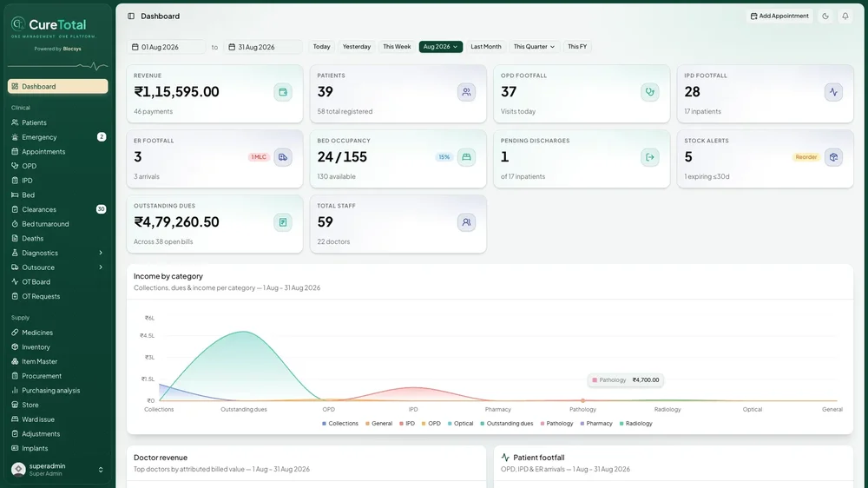This screenshot has height=488, width=868.
Task: Toggle Optical series in chart legend
Action: tap(461, 424)
